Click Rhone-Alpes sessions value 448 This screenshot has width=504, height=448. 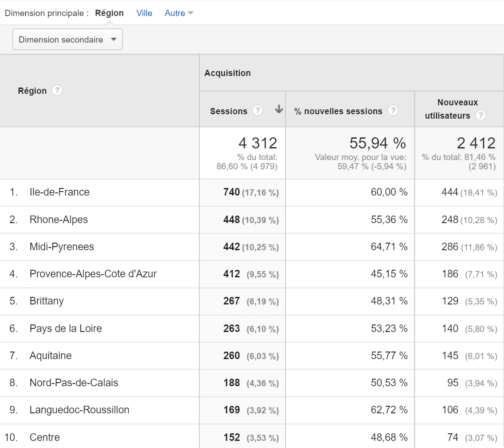point(231,220)
